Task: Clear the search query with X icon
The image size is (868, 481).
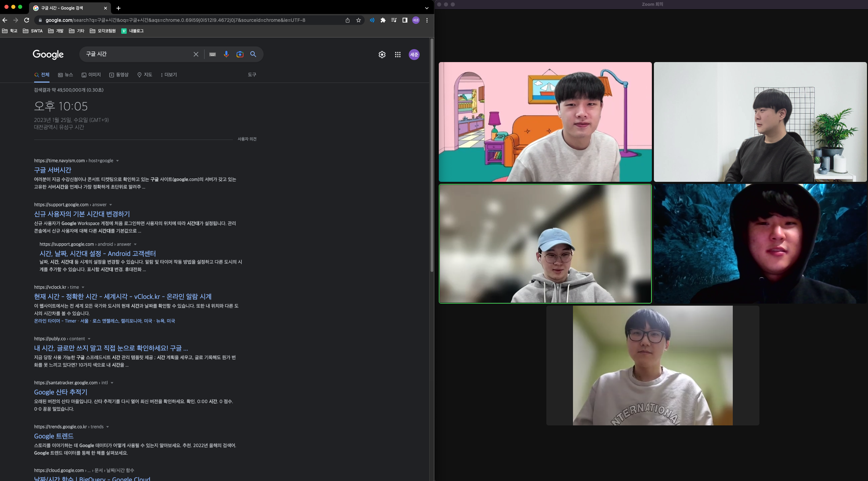Action: [196, 54]
